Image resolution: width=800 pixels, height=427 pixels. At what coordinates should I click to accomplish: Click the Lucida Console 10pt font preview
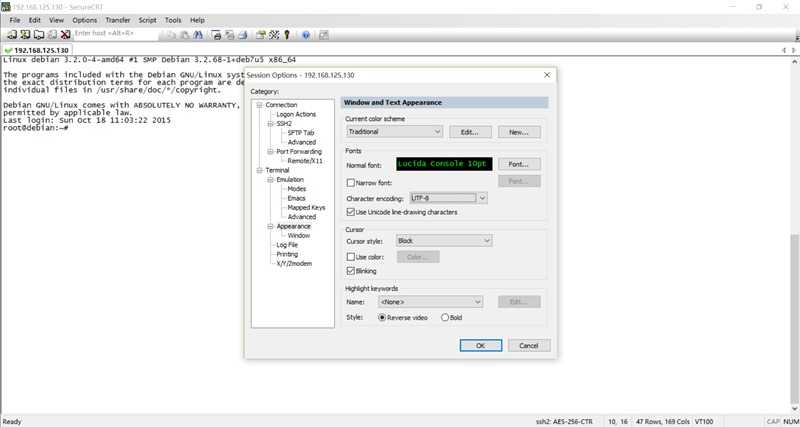coord(444,164)
